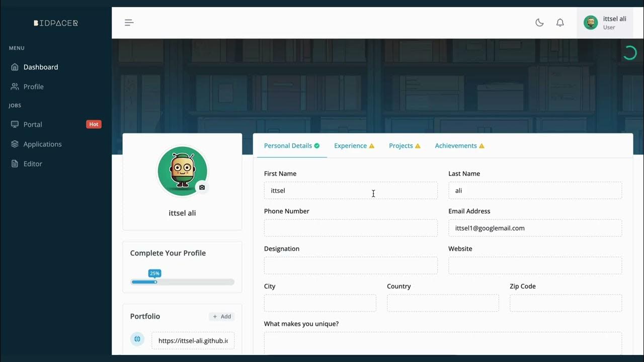Toggle dark mode with the moon icon

pyautogui.click(x=539, y=23)
